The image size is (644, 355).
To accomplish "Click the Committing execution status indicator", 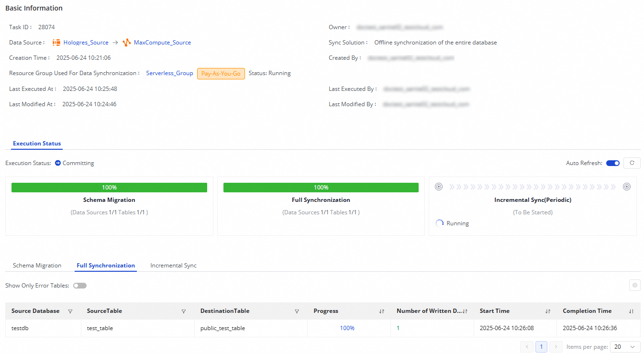I will point(74,163).
